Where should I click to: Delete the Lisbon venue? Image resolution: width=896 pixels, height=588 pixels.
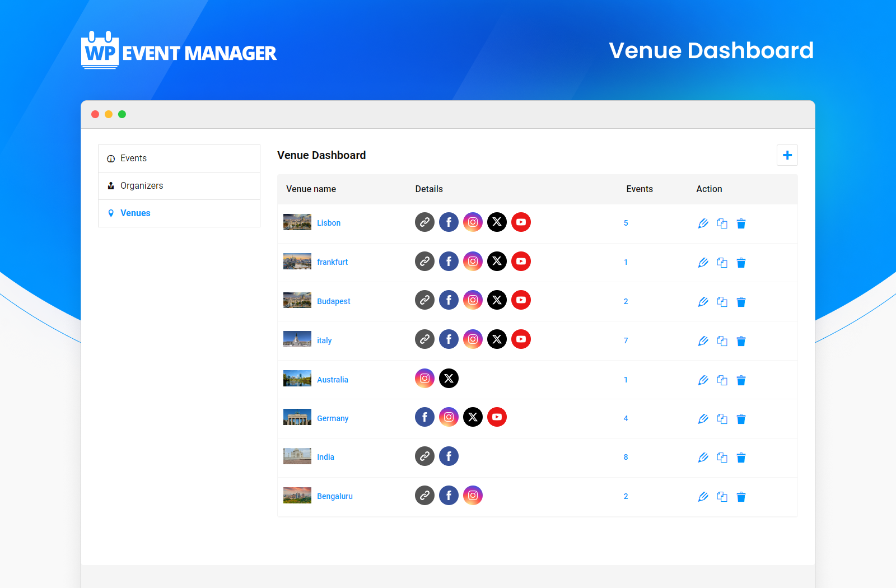(741, 223)
